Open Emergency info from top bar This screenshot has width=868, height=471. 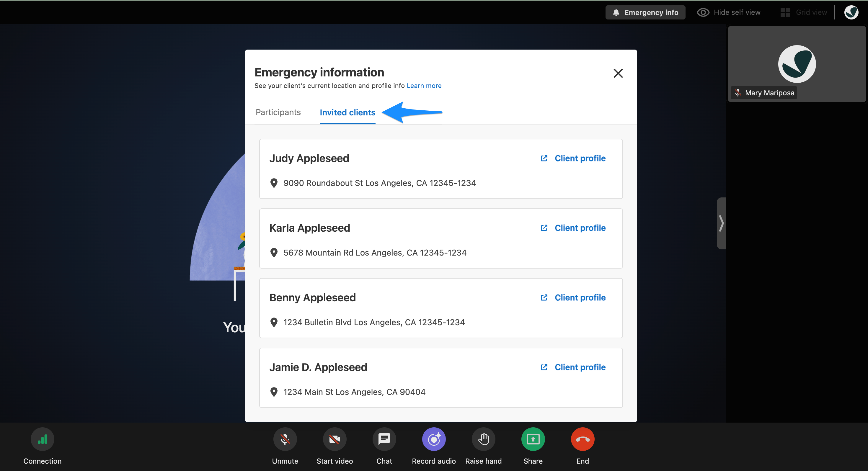(x=645, y=12)
